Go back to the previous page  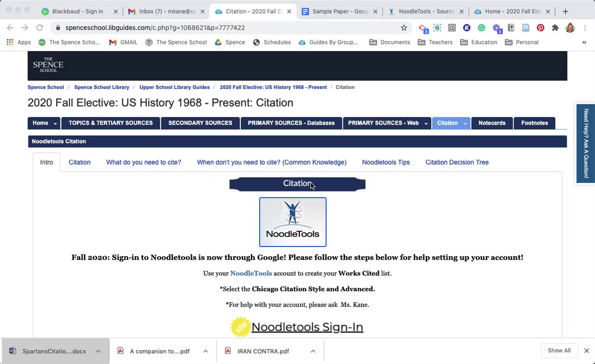tap(10, 28)
